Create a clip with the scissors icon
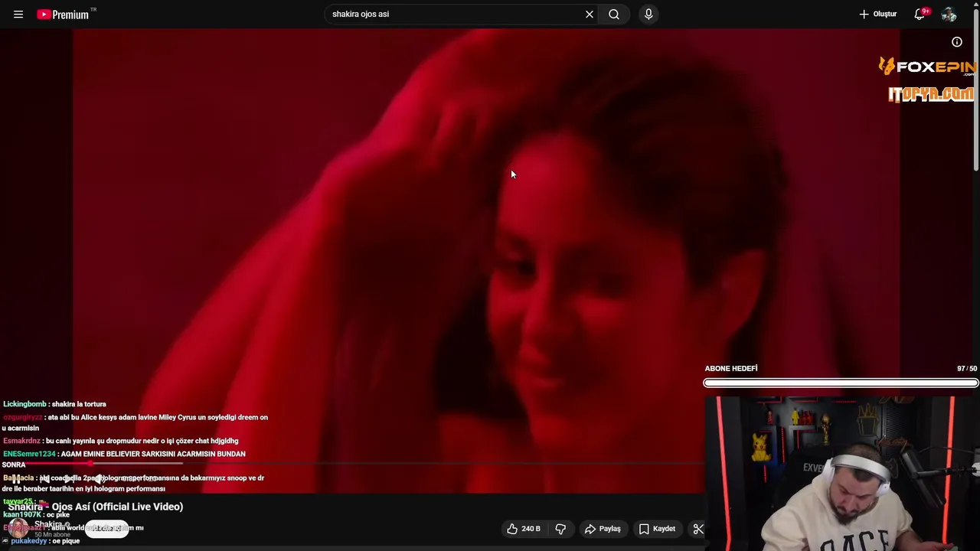The image size is (980, 551). (698, 529)
